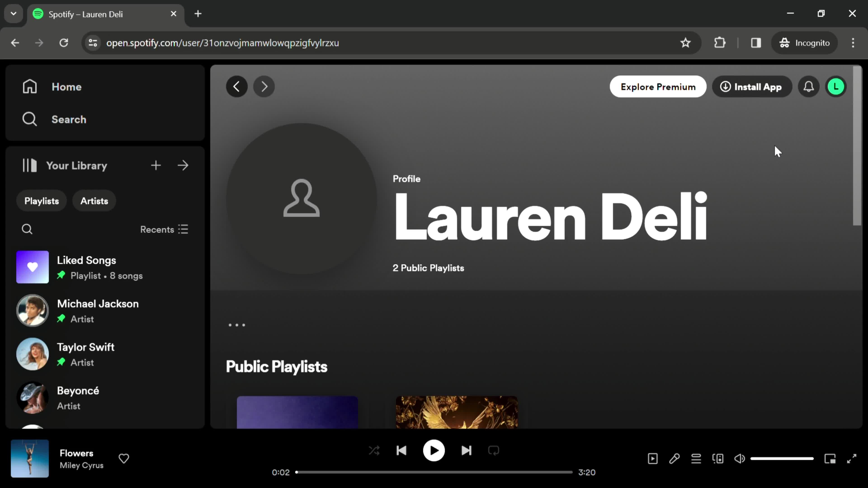Click Flowers song title link
Screen dimensions: 868x488
point(76,453)
